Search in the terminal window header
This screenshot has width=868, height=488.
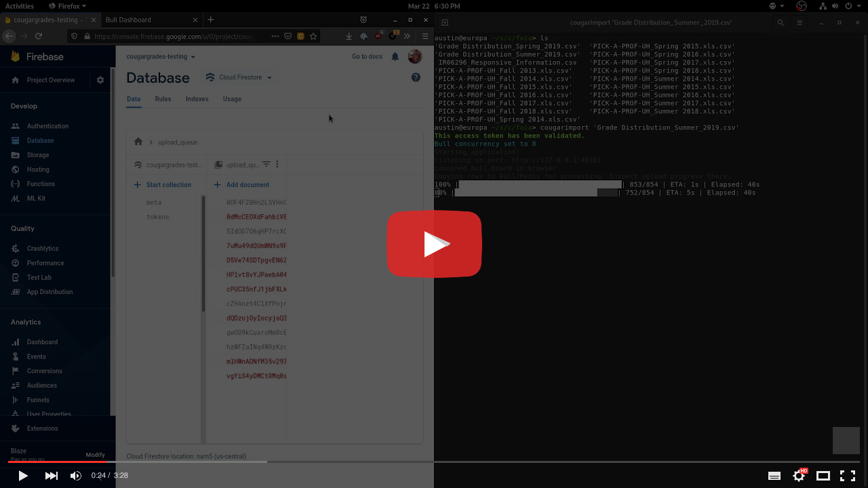click(781, 22)
